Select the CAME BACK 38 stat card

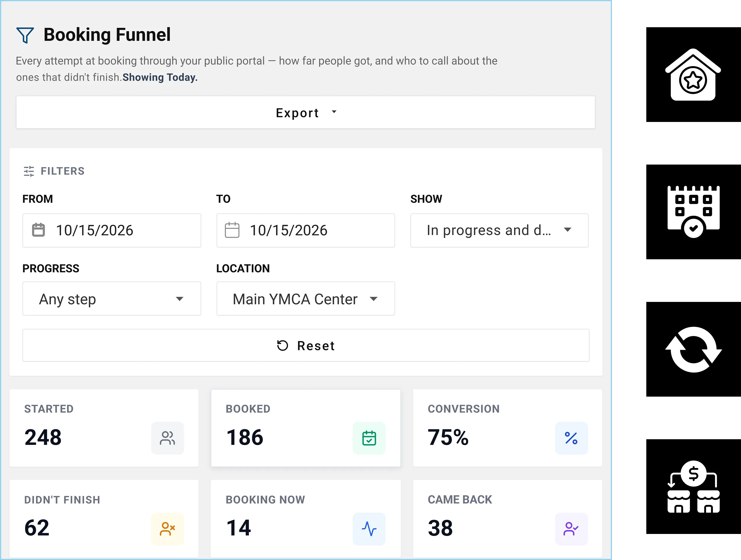pyautogui.click(x=508, y=519)
